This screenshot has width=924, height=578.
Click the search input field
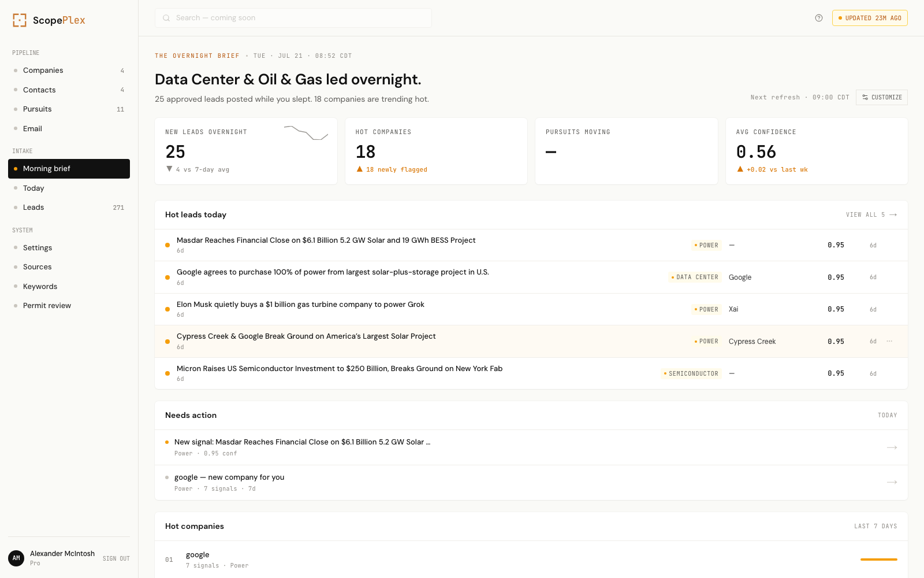click(293, 18)
